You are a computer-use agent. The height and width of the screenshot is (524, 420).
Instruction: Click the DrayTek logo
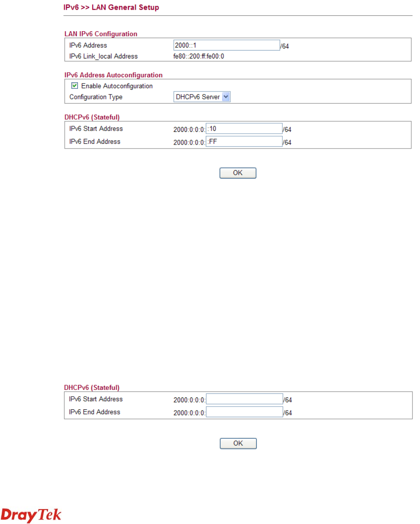click(32, 515)
